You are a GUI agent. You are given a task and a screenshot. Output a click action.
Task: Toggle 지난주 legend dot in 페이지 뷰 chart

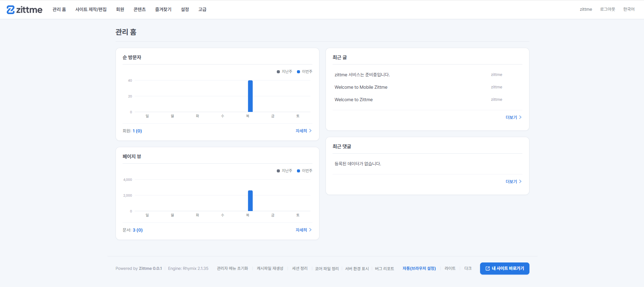tap(278, 171)
